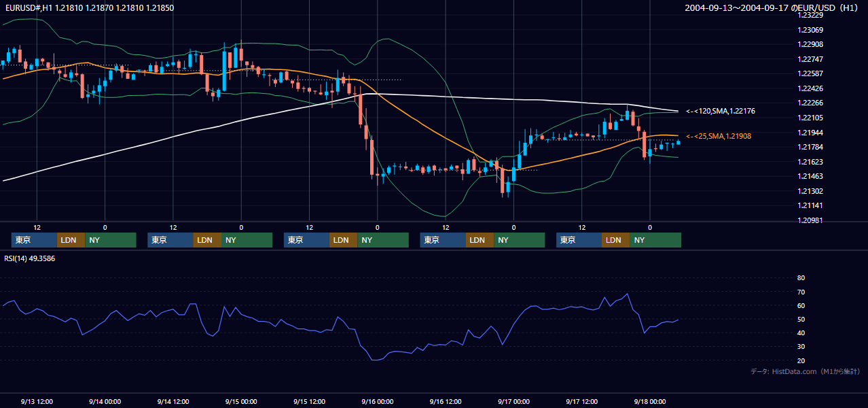The image size is (868, 408).
Task: Click price axis value 1.21944
Action: coord(810,133)
